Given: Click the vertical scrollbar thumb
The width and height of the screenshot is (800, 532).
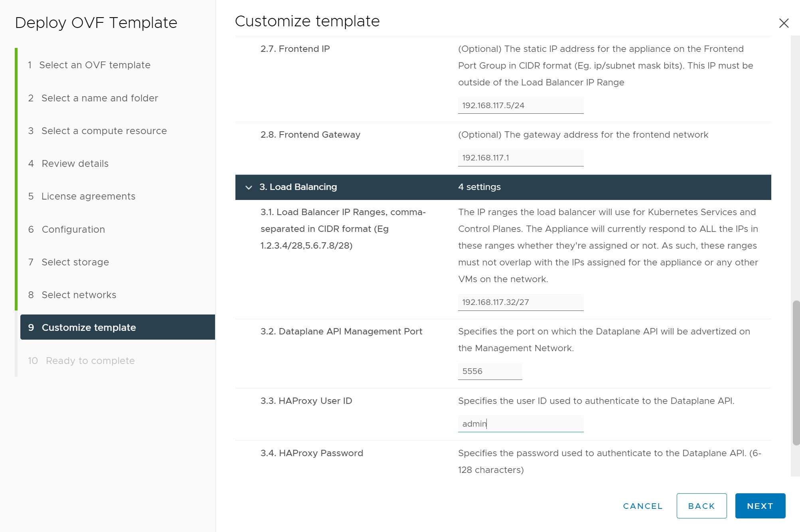Looking at the screenshot, I should [796, 373].
